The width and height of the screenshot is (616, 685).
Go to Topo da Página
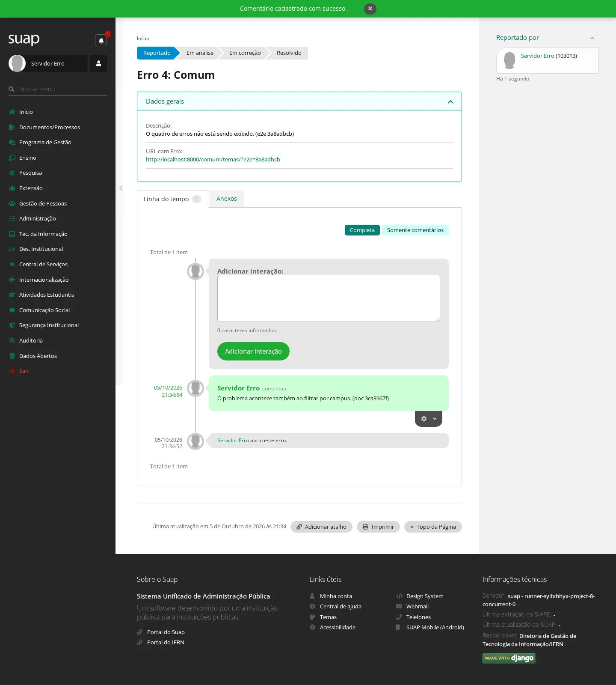click(433, 527)
